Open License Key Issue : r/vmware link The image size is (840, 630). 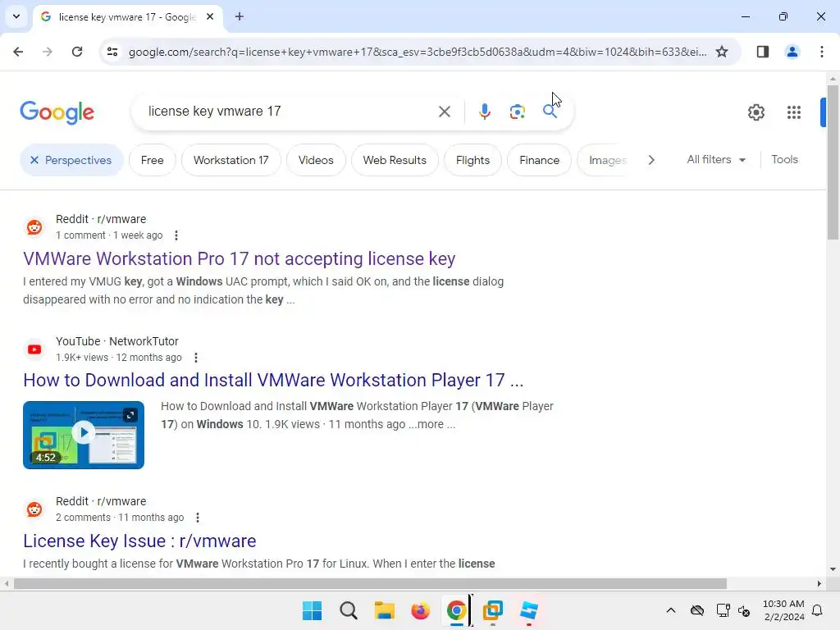[x=139, y=541]
